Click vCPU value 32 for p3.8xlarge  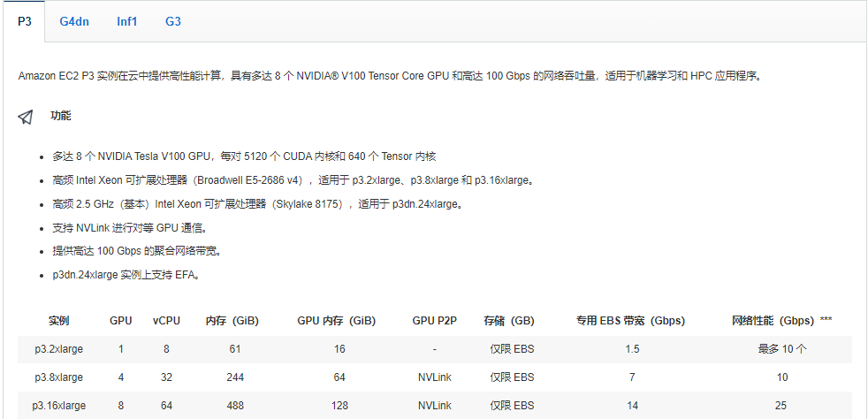[x=167, y=377]
